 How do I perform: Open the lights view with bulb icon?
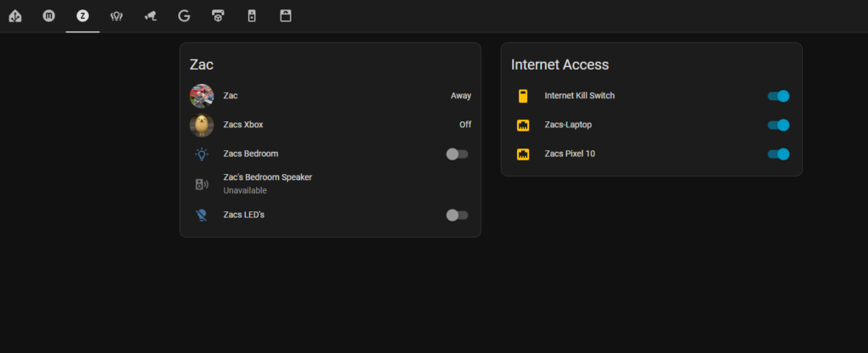(x=116, y=15)
